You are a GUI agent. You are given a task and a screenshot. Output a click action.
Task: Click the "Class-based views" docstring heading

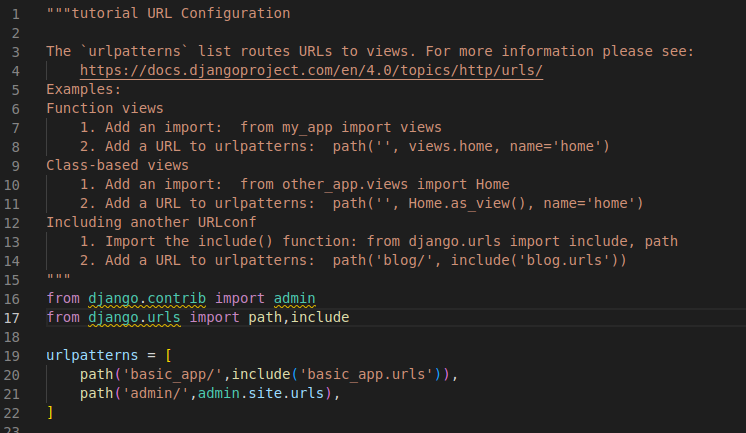pyautogui.click(x=117, y=165)
